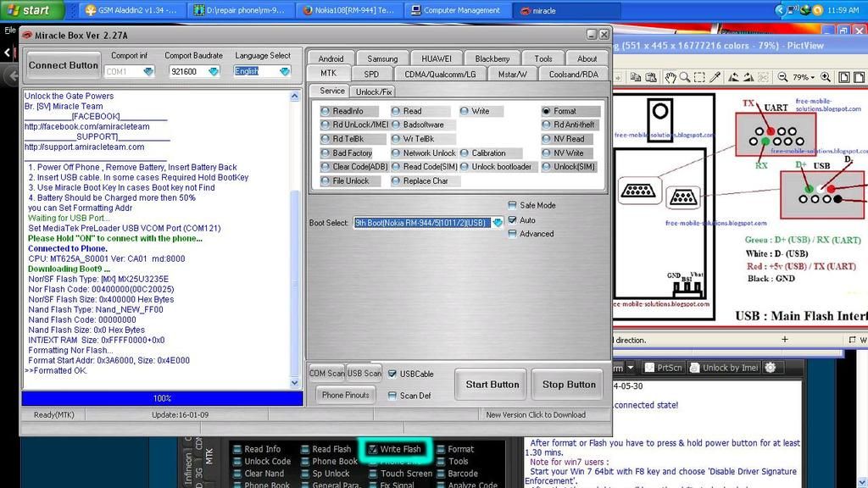
Task: Click the Phone Pinouts button
Action: click(345, 395)
